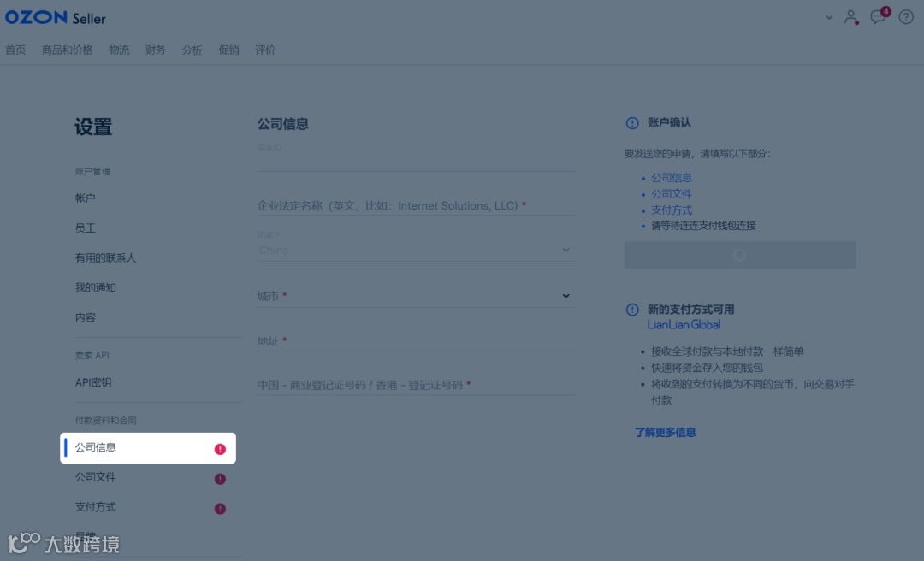Click the OZON Seller logo
Viewport: 924px width, 561px height.
point(56,18)
